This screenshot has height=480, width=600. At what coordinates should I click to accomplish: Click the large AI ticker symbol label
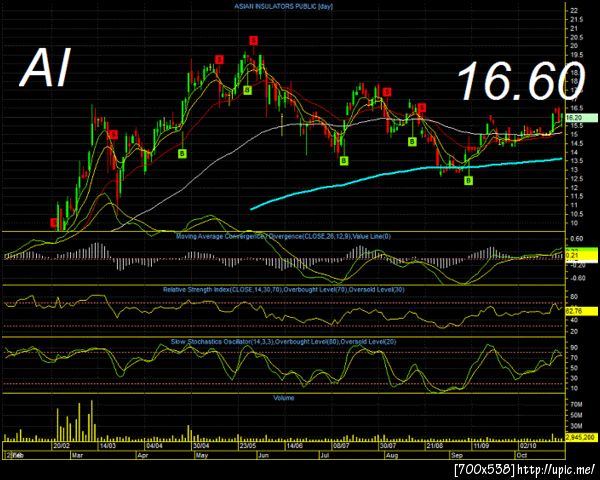pyautogui.click(x=46, y=69)
